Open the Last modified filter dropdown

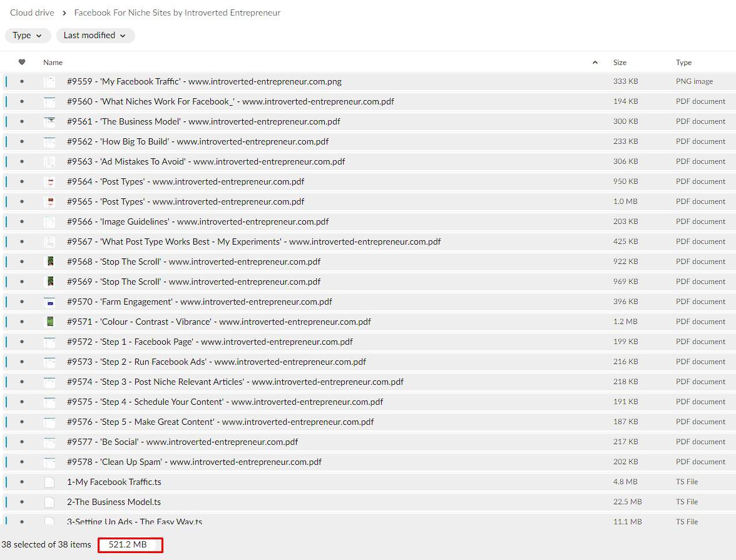click(95, 35)
